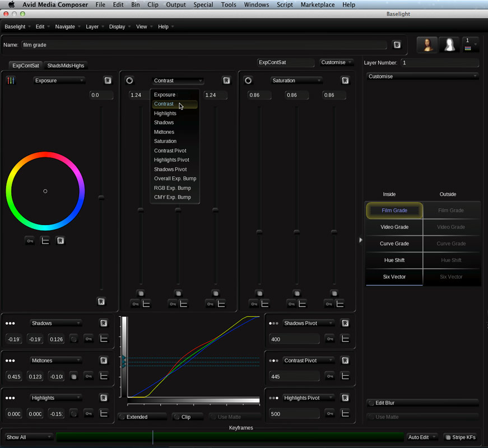This screenshot has height=448, width=488.
Task: Reset the Shadows row using R icon
Action: point(104,323)
